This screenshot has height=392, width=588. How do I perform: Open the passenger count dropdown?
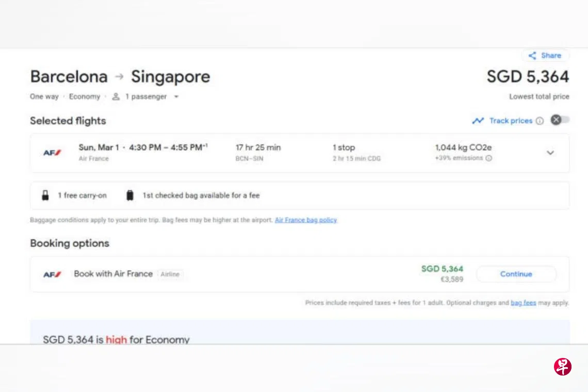176,97
